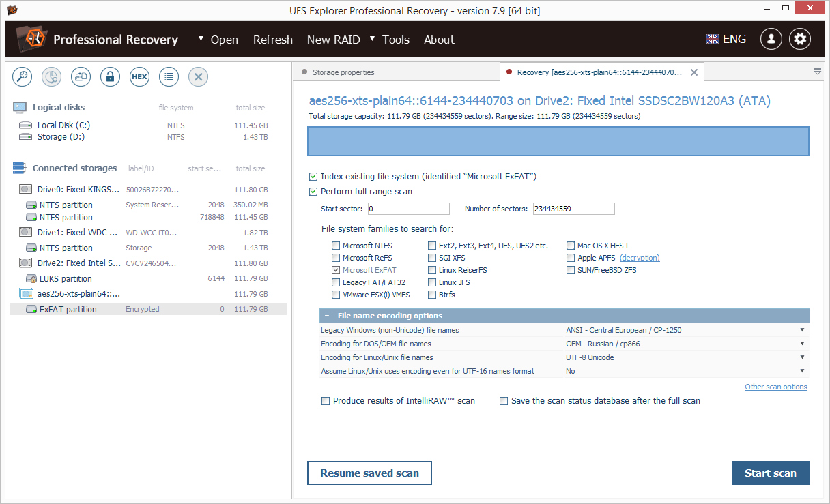Image resolution: width=830 pixels, height=504 pixels.
Task: Click New RAID in the top menu
Action: (x=334, y=40)
